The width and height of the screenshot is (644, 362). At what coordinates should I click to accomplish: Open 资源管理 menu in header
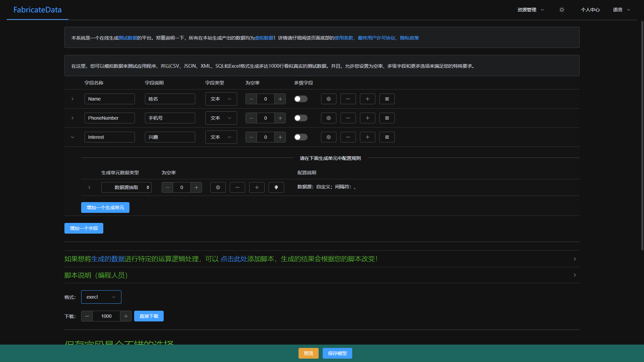[x=530, y=10]
